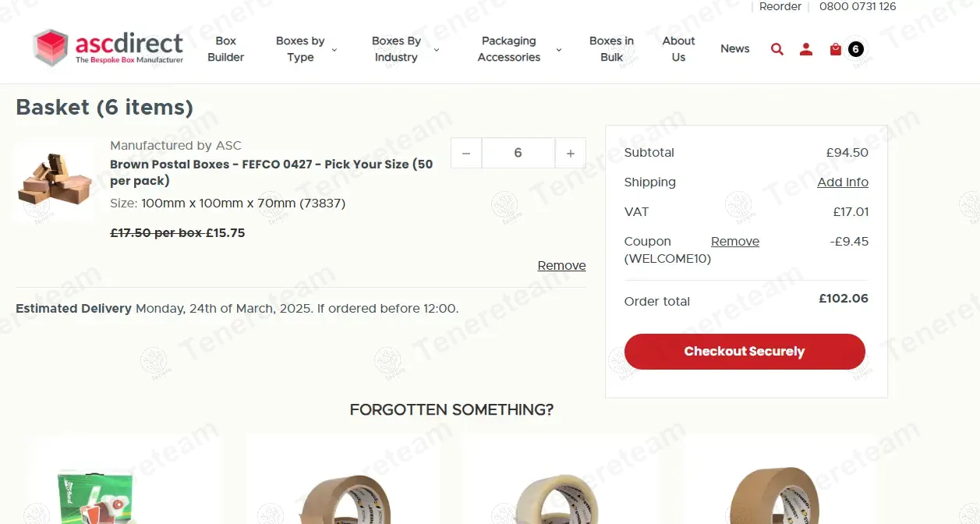Remove the Brown Postal Boxes item

click(x=561, y=266)
